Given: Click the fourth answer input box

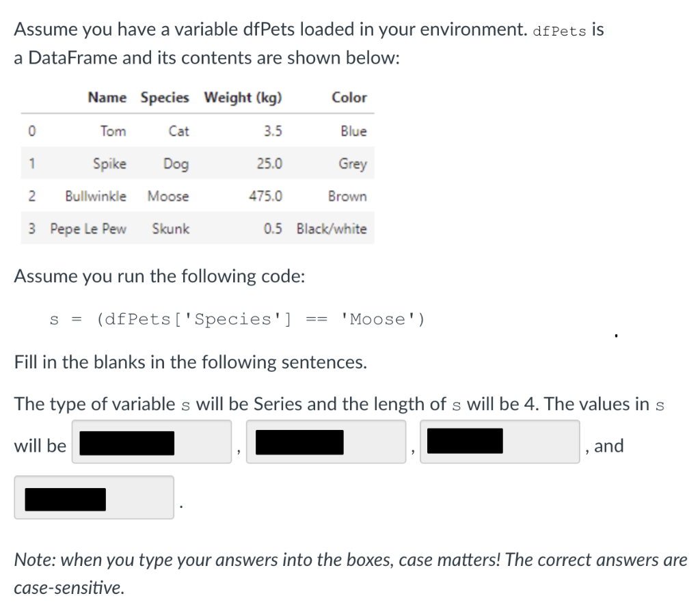Looking at the screenshot, I should [93, 497].
